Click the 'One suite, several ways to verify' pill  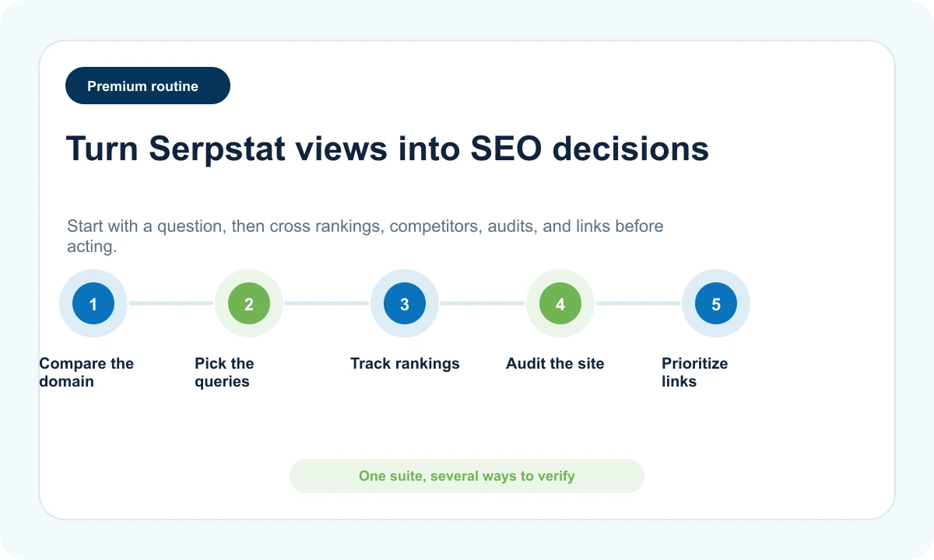coord(467,476)
